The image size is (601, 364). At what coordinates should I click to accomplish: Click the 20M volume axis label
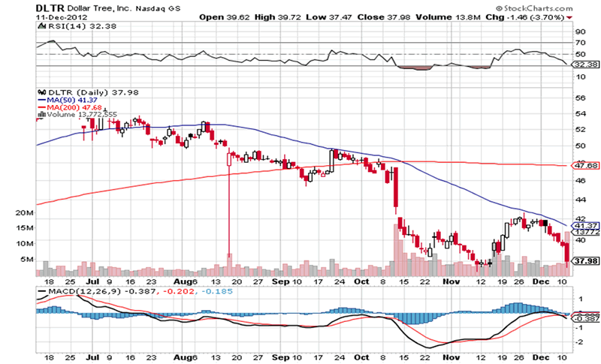24,213
